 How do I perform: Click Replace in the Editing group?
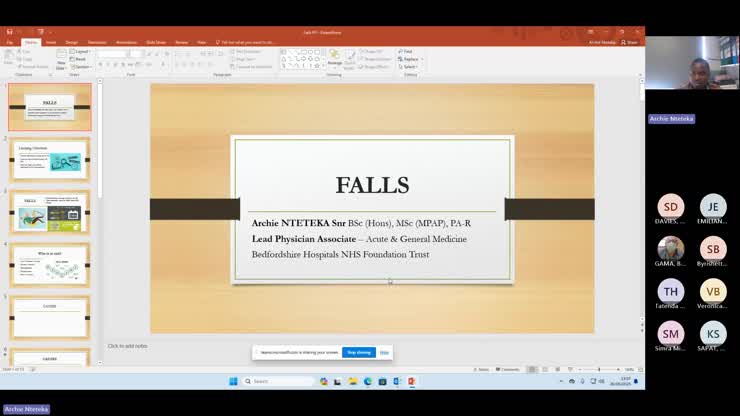coord(410,59)
